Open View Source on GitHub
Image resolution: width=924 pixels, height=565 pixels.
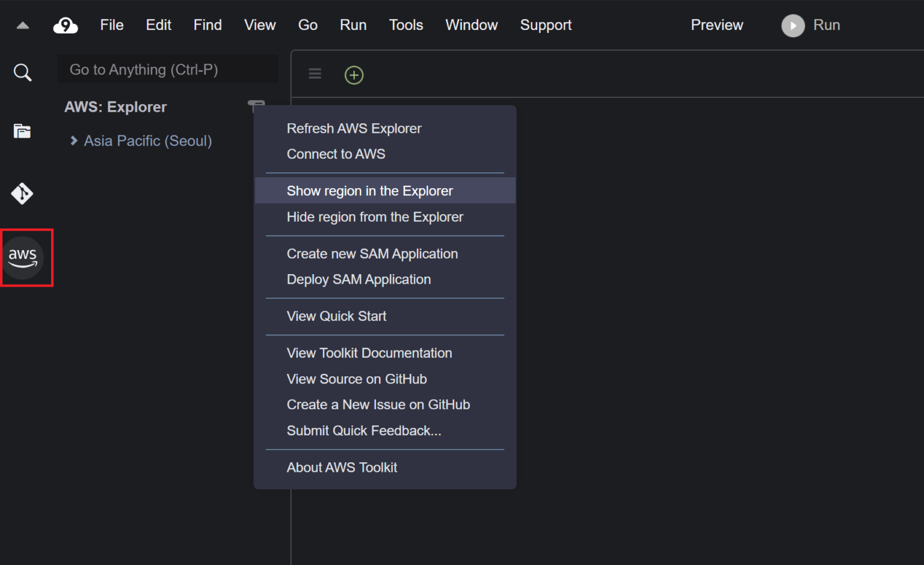pyautogui.click(x=356, y=379)
